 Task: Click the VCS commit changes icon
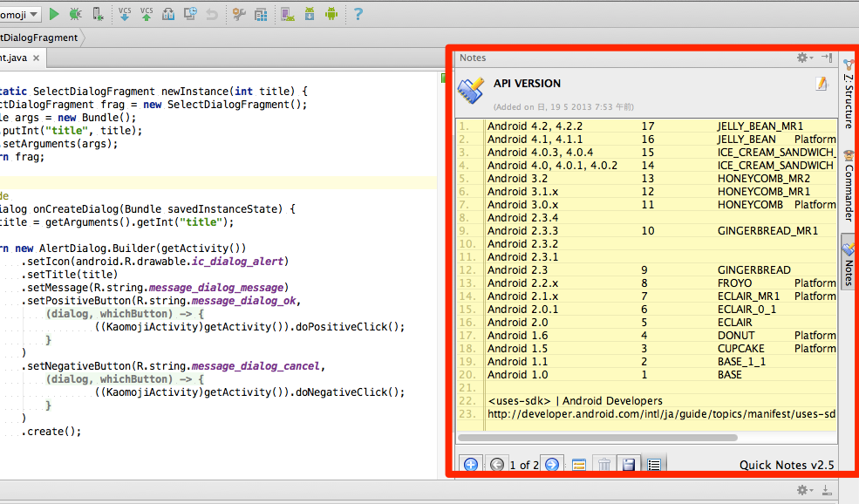click(x=146, y=14)
